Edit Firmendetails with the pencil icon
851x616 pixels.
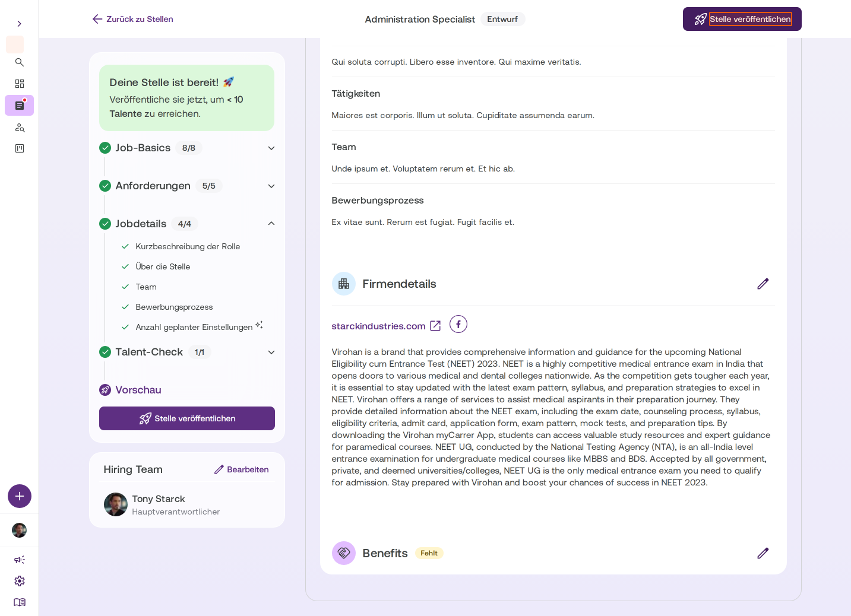click(x=763, y=284)
